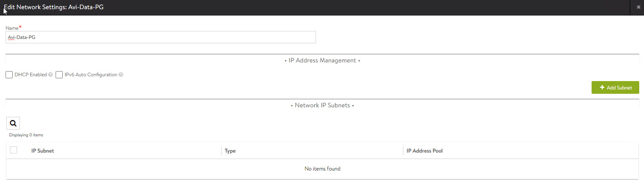The height and width of the screenshot is (186, 644).
Task: Click the IP Address Pool column header
Action: click(x=424, y=151)
